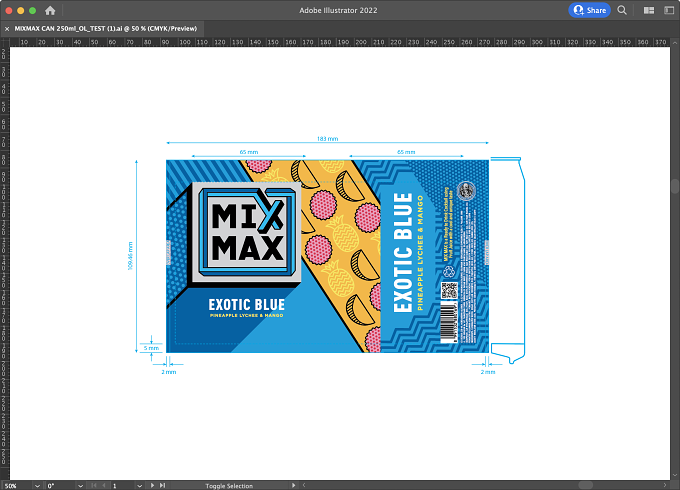Open the workspace switcher icon
This screenshot has width=680, height=490.
point(669,10)
